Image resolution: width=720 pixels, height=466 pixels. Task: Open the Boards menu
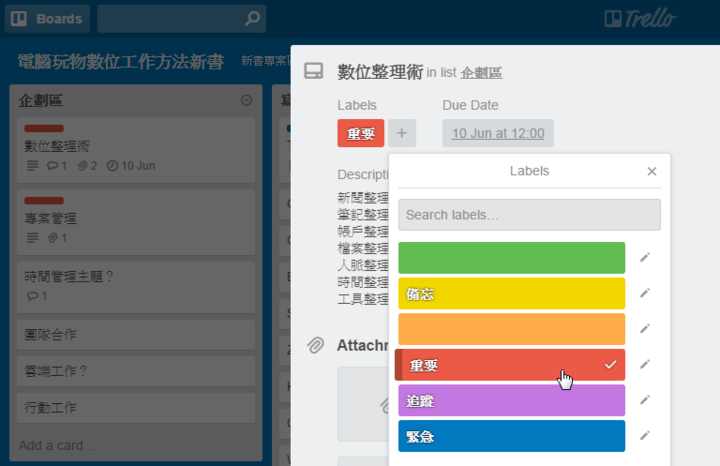click(47, 18)
